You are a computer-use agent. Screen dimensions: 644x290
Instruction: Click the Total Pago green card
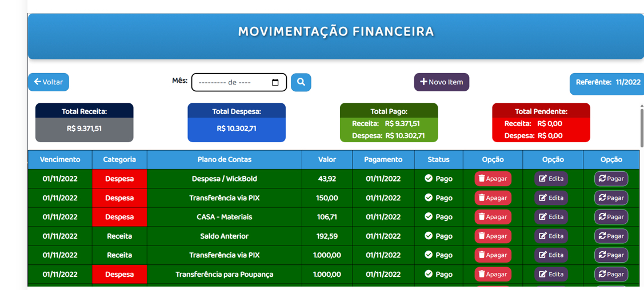click(x=389, y=123)
